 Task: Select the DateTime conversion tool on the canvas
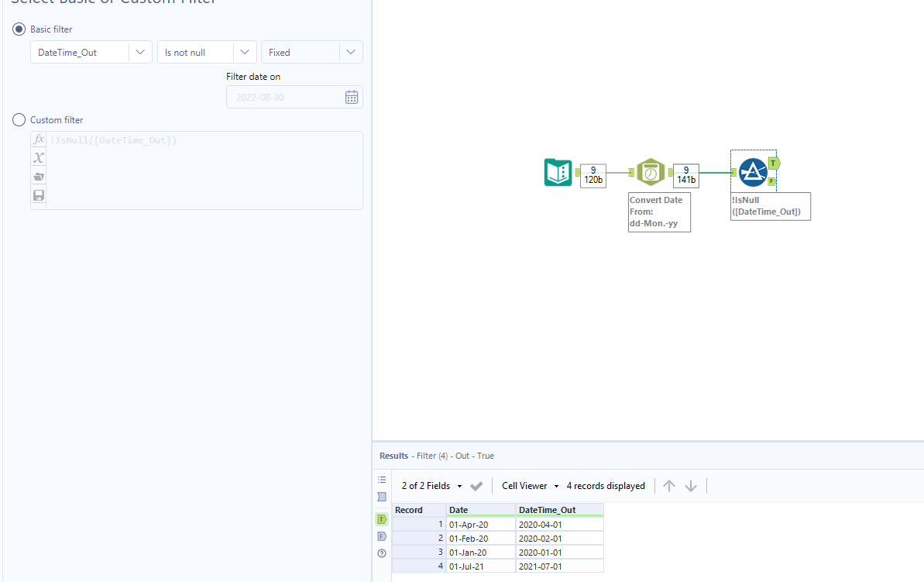coord(651,172)
